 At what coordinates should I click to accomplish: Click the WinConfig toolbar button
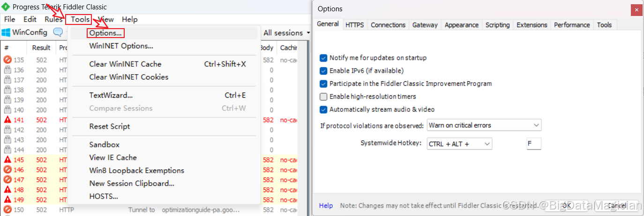point(24,32)
